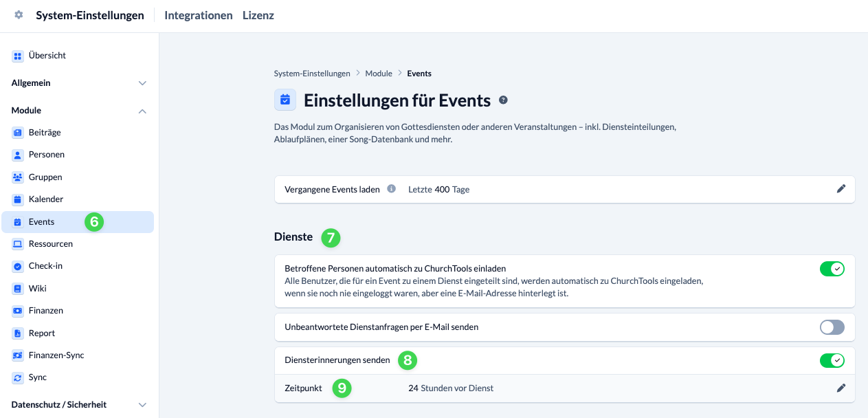Click the '24 Stunden vor Dienst' value

click(x=451, y=388)
